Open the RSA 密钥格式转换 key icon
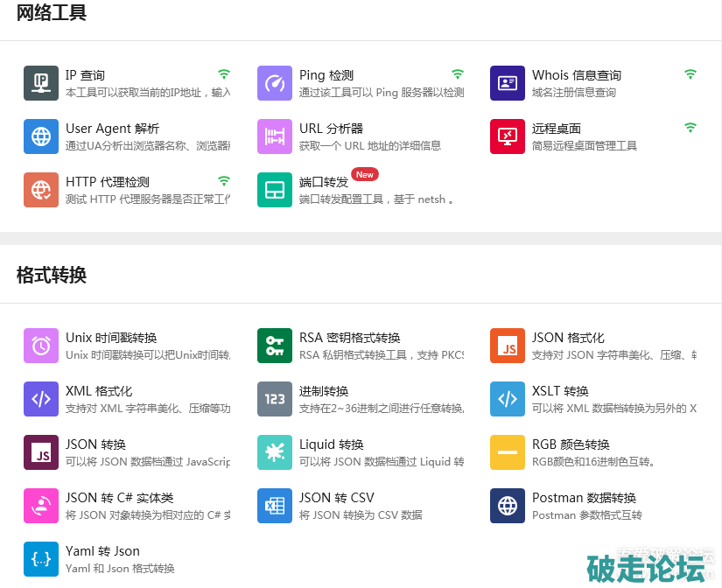Image resolution: width=722 pixels, height=588 pixels. [x=275, y=346]
